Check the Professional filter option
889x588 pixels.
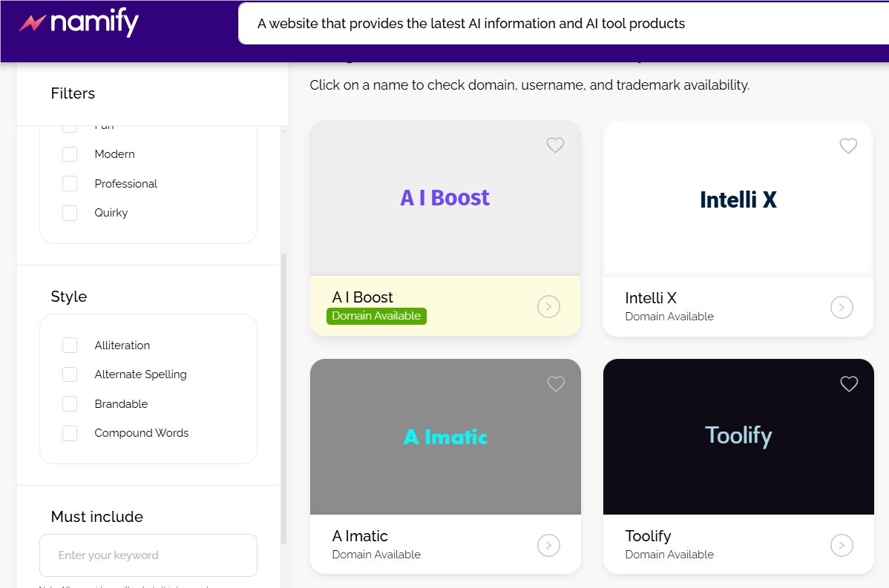[70, 184]
